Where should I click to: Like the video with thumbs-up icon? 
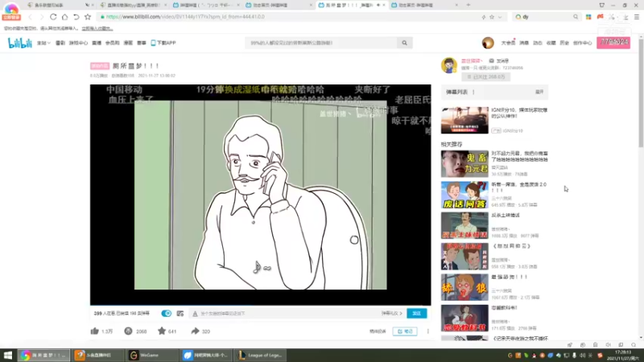pyautogui.click(x=94, y=331)
